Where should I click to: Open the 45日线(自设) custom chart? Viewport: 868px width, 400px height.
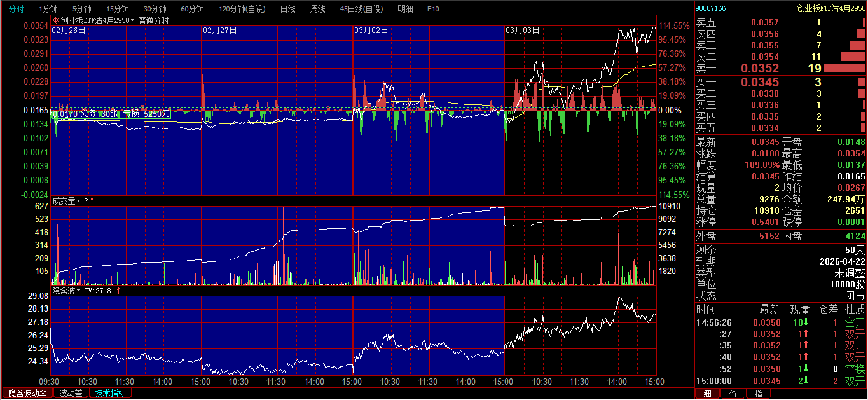pos(362,9)
